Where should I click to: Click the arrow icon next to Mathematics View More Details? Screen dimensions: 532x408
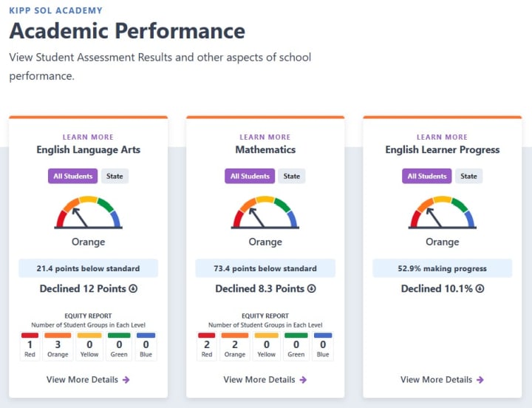(x=303, y=380)
